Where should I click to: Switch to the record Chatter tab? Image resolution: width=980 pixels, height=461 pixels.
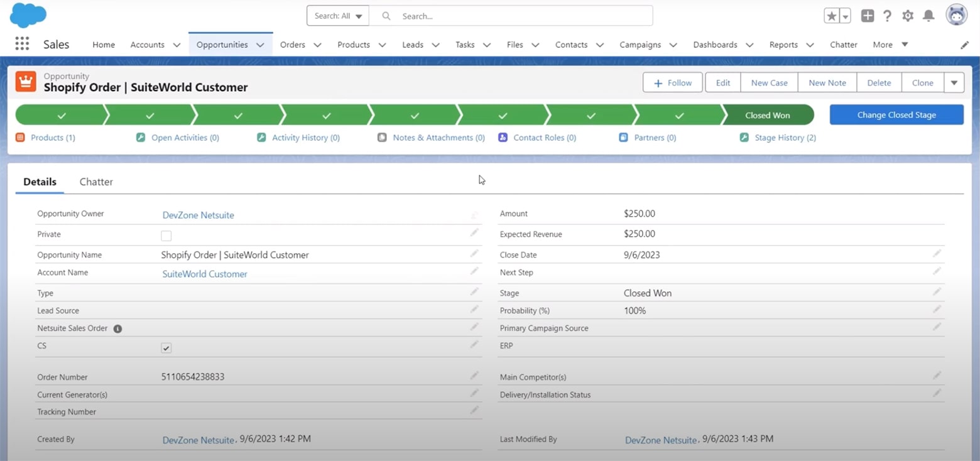[x=96, y=182]
